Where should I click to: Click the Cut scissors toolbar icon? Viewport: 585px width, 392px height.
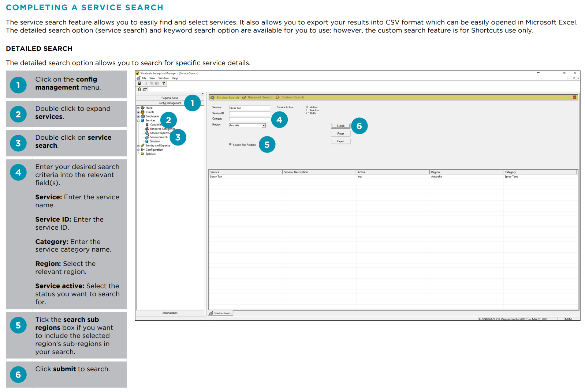(146, 83)
